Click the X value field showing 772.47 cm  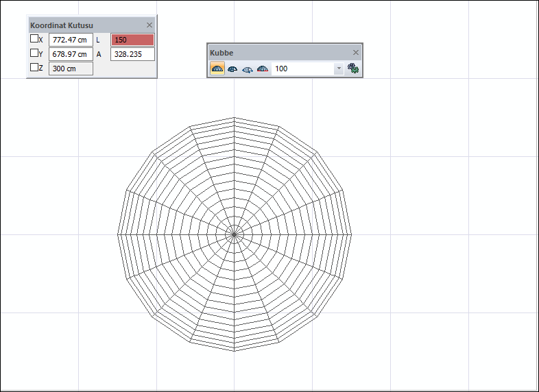point(71,40)
